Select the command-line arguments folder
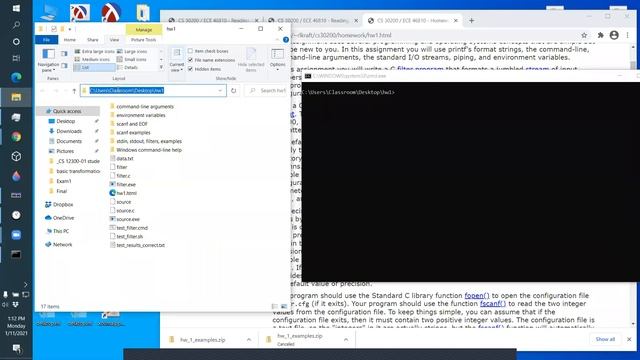Image resolution: width=640 pixels, height=360 pixels. click(x=145, y=107)
